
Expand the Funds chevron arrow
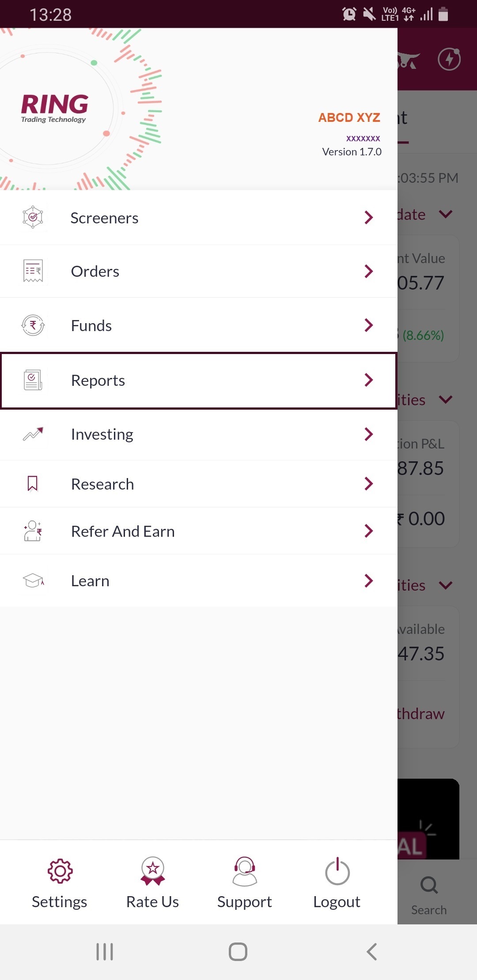pos(369,325)
